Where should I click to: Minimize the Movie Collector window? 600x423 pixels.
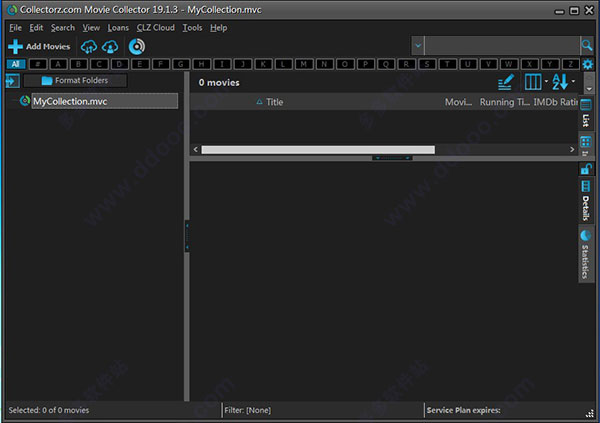tap(559, 11)
